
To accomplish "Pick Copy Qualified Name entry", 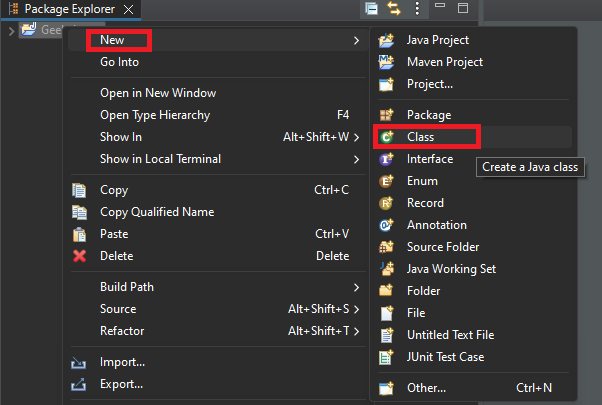I will coord(217,212).
